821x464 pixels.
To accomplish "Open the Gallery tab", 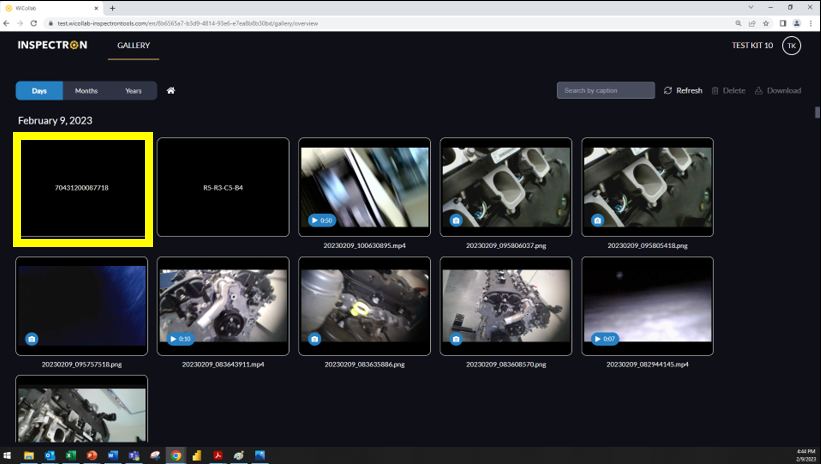I will pos(133,46).
